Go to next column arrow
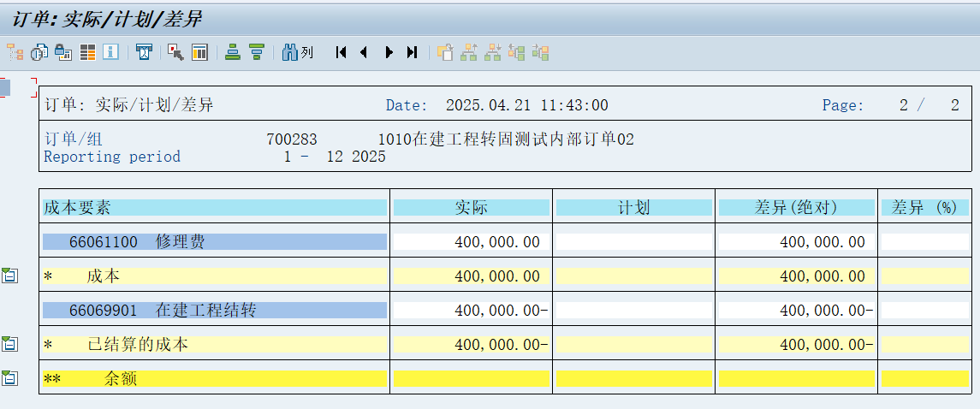The width and height of the screenshot is (980, 409). (x=389, y=52)
